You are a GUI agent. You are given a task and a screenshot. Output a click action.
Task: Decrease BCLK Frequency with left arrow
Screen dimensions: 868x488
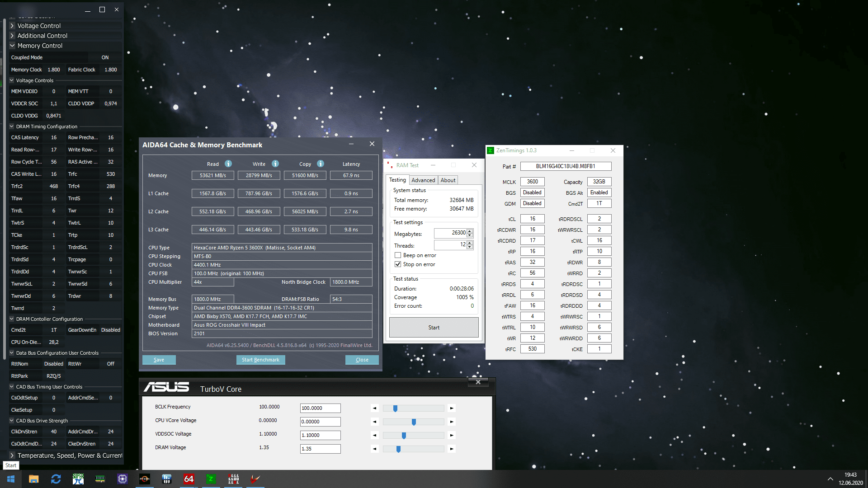click(375, 408)
